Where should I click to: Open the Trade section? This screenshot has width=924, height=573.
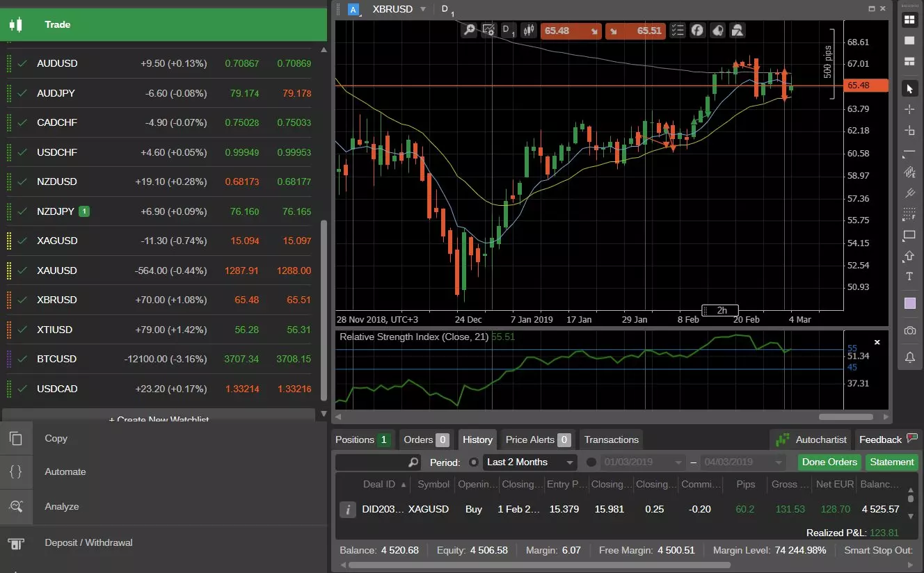coord(164,24)
